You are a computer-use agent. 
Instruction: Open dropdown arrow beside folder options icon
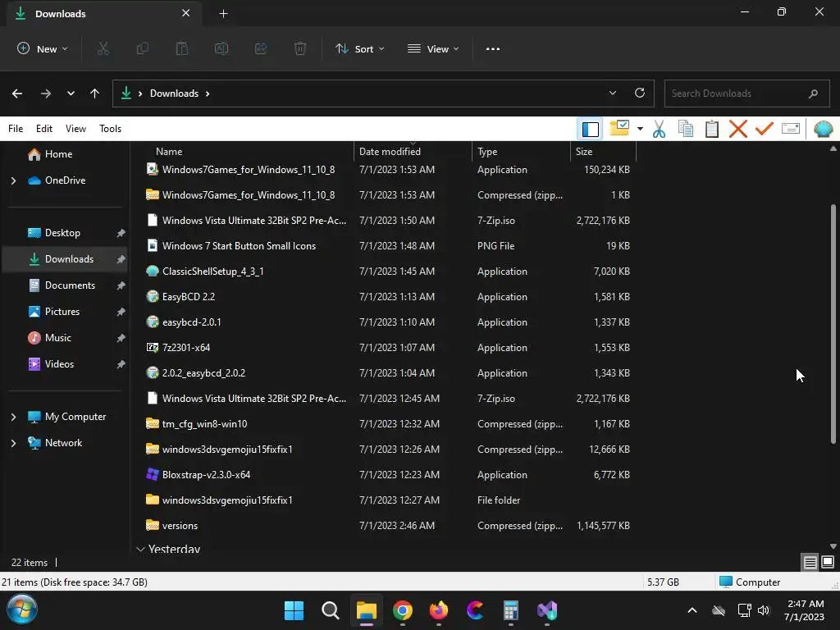(640, 129)
